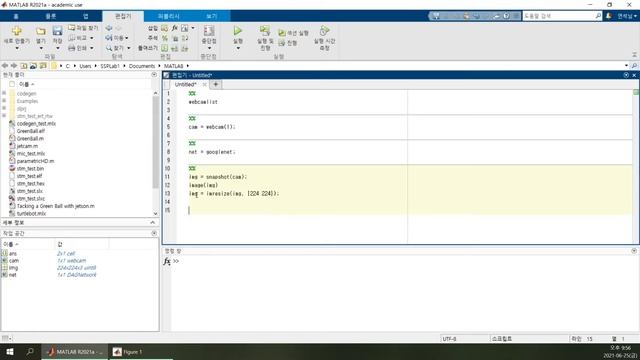Viewport: 640px width, 360px height.
Task: Switch to the 퍼블리시 (Publish) ribbon tab
Action: tap(169, 16)
